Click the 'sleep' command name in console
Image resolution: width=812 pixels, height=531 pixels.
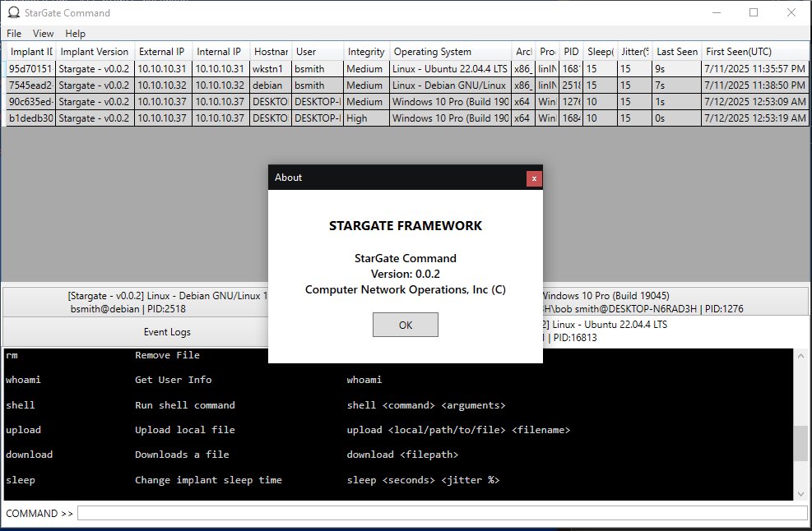click(21, 480)
